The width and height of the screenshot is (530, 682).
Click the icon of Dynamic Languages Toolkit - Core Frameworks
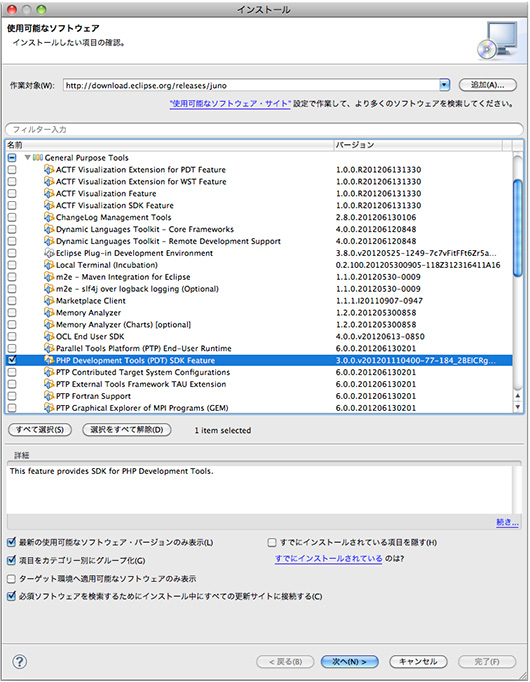[49, 229]
